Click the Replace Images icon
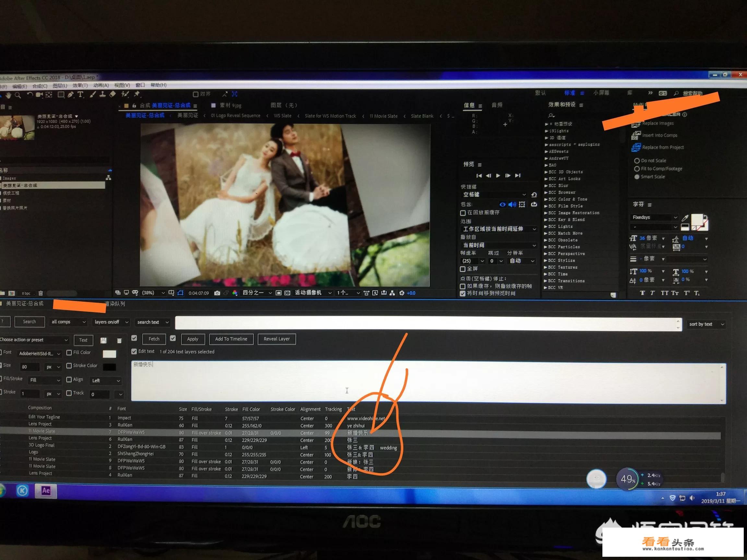Viewport: 747px width, 560px height. (x=636, y=124)
